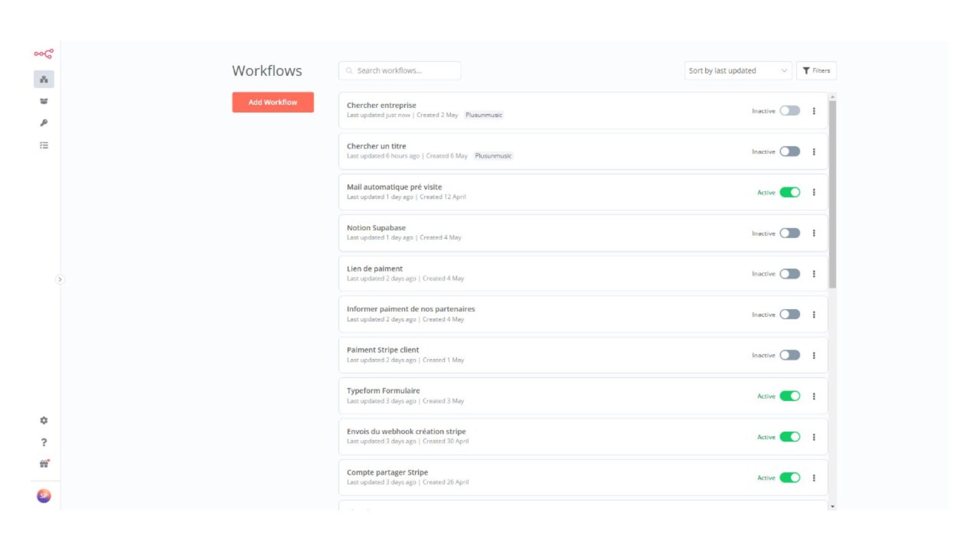The width and height of the screenshot is (980, 551).
Task: Open the workflows panel in the sidebar
Action: pos(44,80)
